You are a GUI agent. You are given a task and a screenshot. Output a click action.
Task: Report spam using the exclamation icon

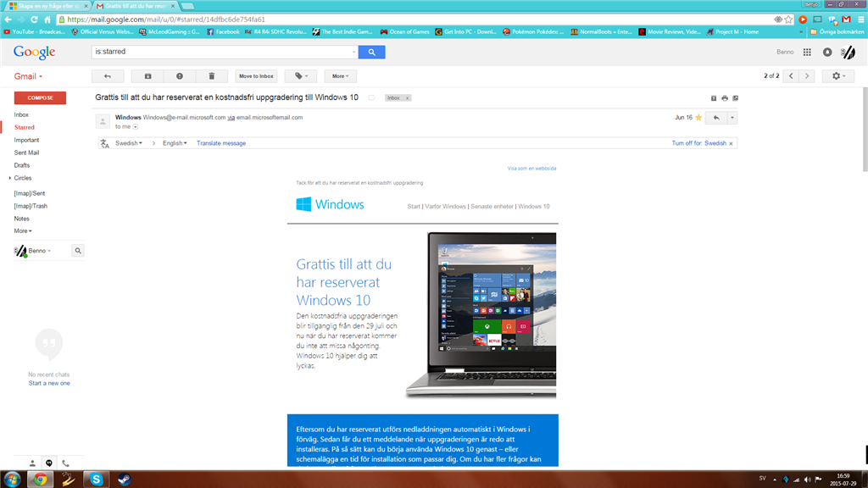(x=180, y=76)
